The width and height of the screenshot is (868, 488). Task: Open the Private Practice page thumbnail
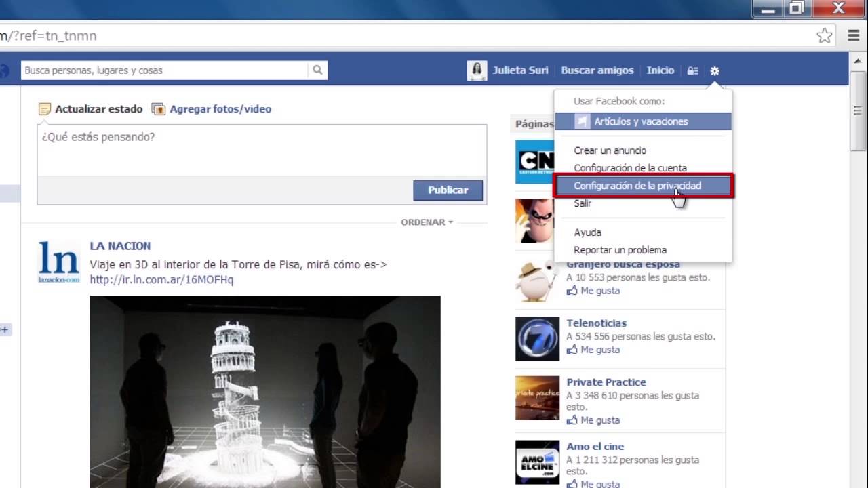pos(537,398)
